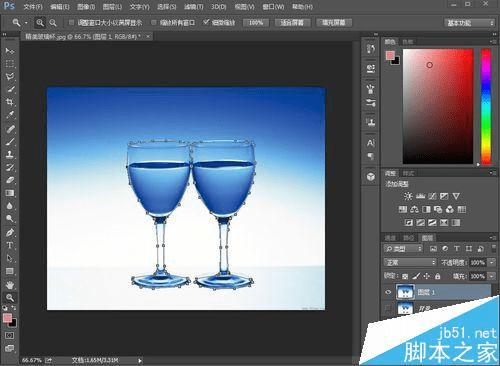Screen dimensions: 500x366
Task: Open the layers panel flyout menu
Action: coord(492,238)
